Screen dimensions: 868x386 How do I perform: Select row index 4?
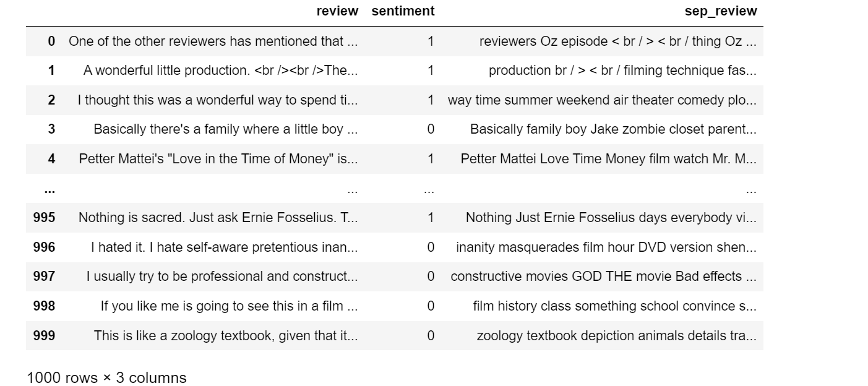click(51, 159)
